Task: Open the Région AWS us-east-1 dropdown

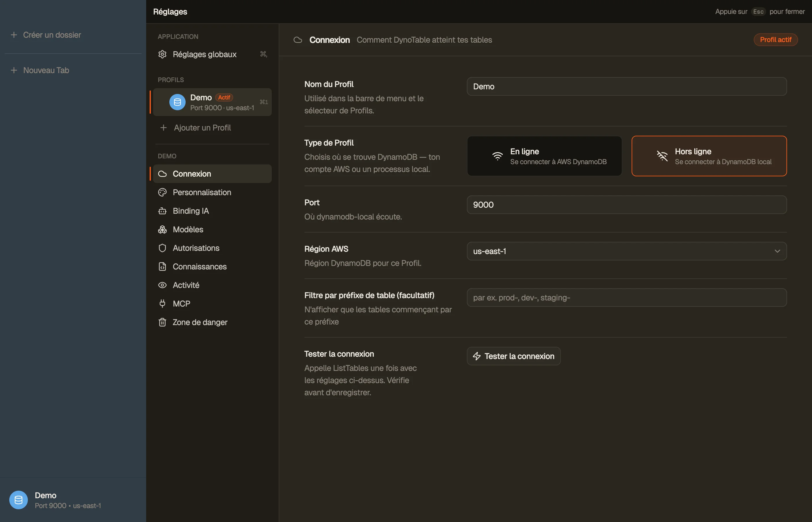Action: click(627, 251)
